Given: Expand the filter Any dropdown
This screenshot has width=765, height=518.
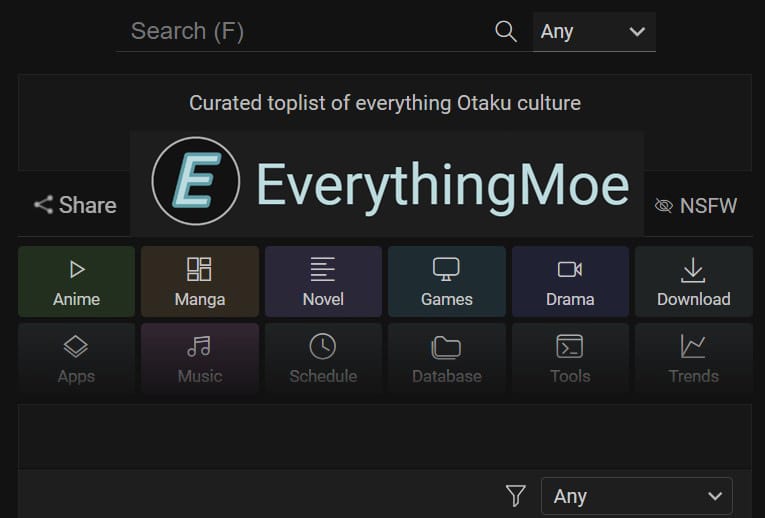Looking at the screenshot, I should click(x=637, y=497).
